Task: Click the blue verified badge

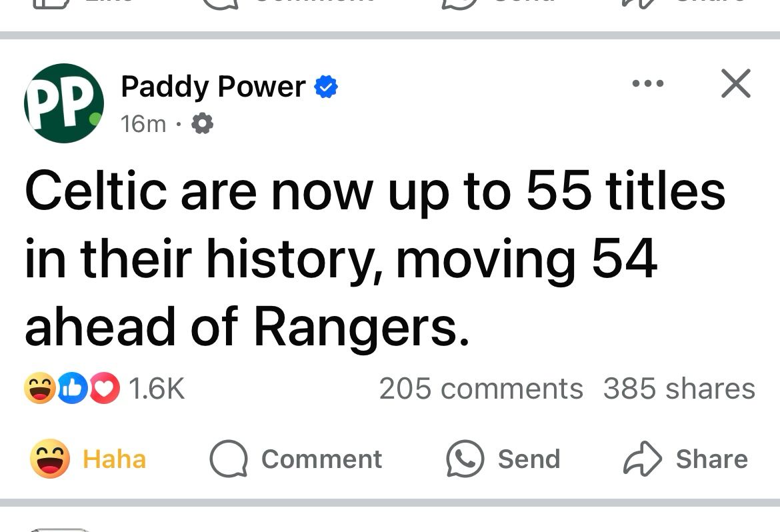Action: (x=326, y=87)
